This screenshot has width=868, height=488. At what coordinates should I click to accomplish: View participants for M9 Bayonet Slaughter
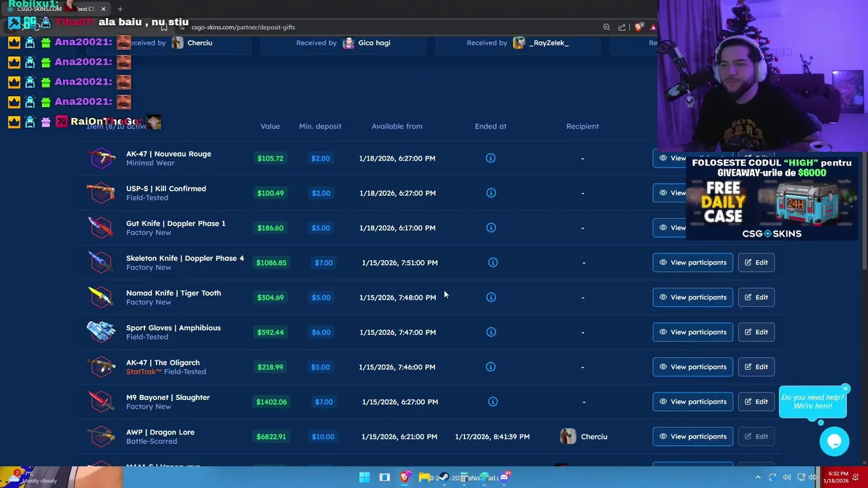(x=692, y=401)
